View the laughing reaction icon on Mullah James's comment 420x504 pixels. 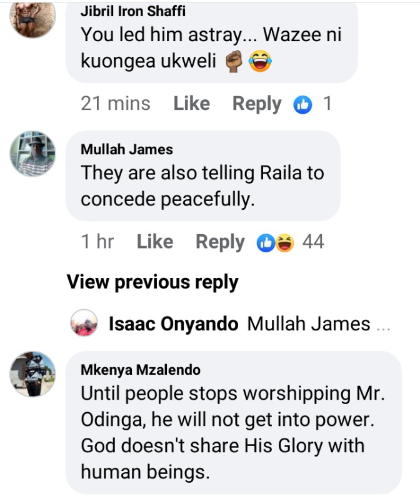[284, 243]
